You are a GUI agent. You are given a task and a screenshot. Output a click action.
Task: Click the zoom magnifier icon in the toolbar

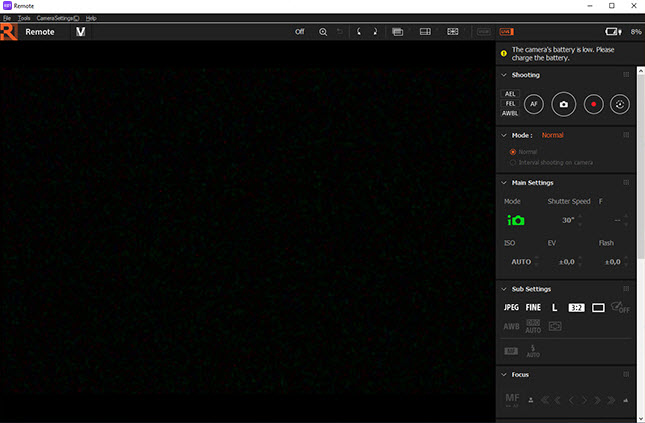pos(323,32)
